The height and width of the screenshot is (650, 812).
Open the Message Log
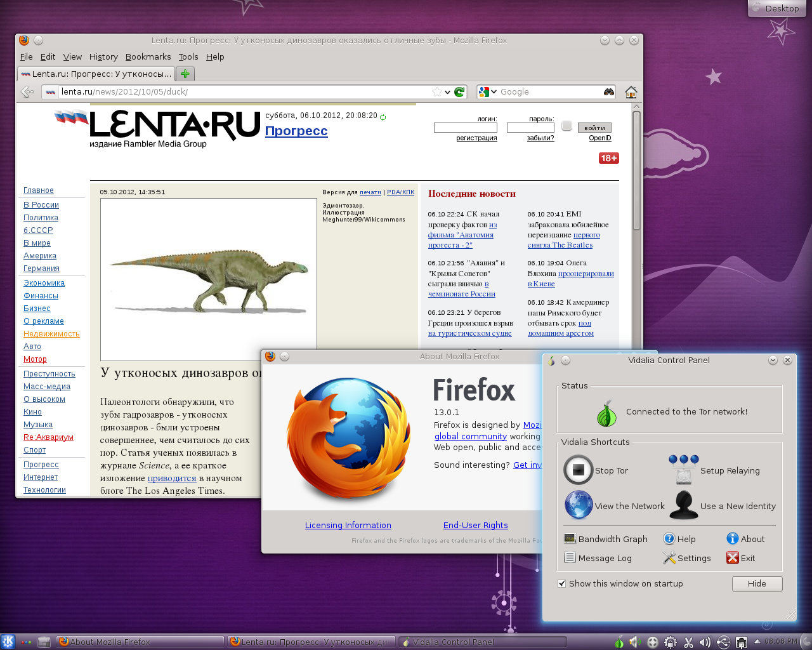tap(598, 558)
